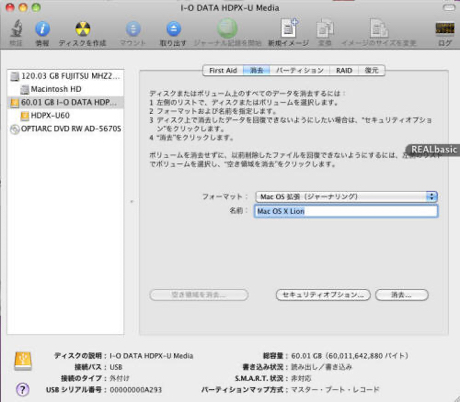Click the Verify microscope toolbar icon
The height and width of the screenshot is (402, 460).
[16, 29]
